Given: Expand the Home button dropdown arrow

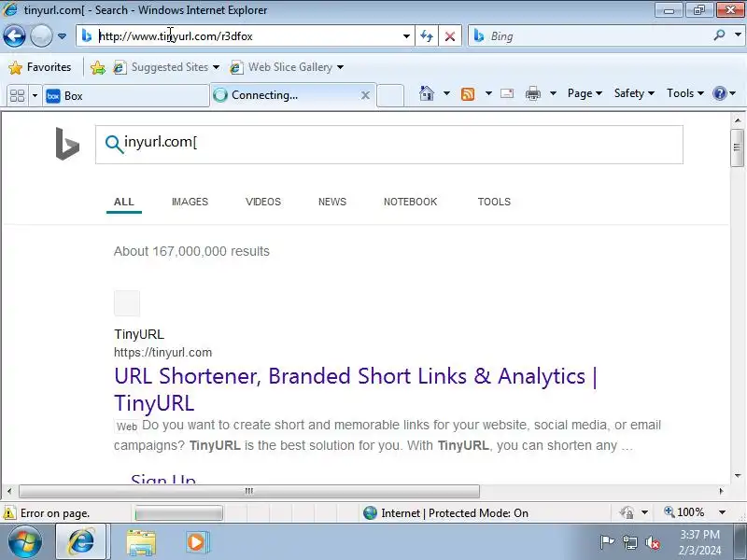Looking at the screenshot, I should pos(446,93).
